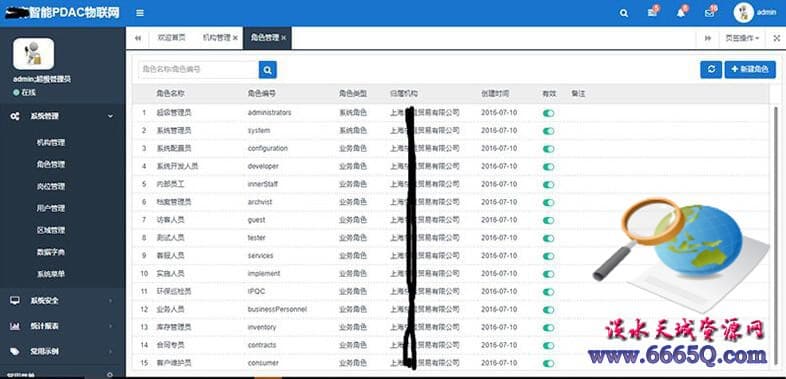Screen dimensions: 786x379
Task: Click the 角色编号 column header
Action: coord(262,94)
